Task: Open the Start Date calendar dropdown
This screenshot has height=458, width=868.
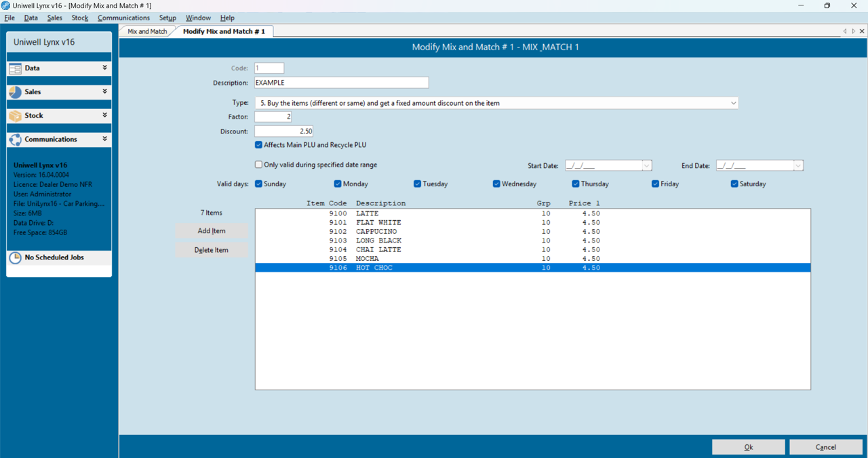Action: [x=646, y=166]
